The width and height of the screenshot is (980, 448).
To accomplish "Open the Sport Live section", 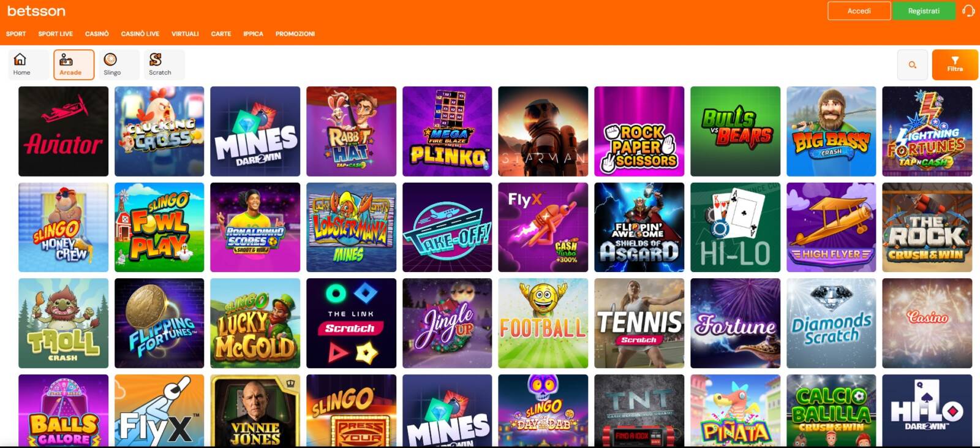I will pos(56,34).
